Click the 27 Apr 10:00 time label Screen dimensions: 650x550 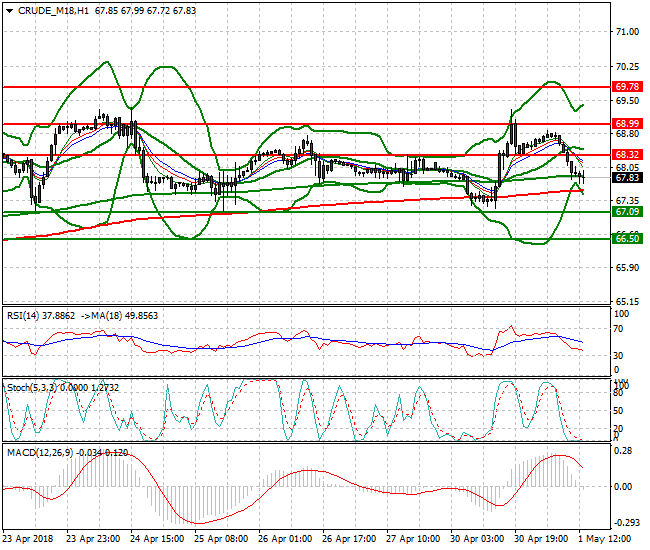(413, 539)
